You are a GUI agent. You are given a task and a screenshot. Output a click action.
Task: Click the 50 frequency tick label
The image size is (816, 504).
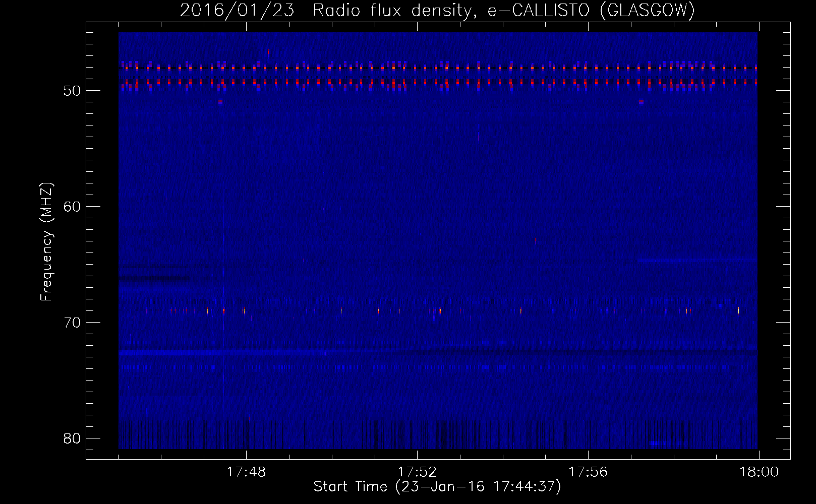(x=72, y=91)
